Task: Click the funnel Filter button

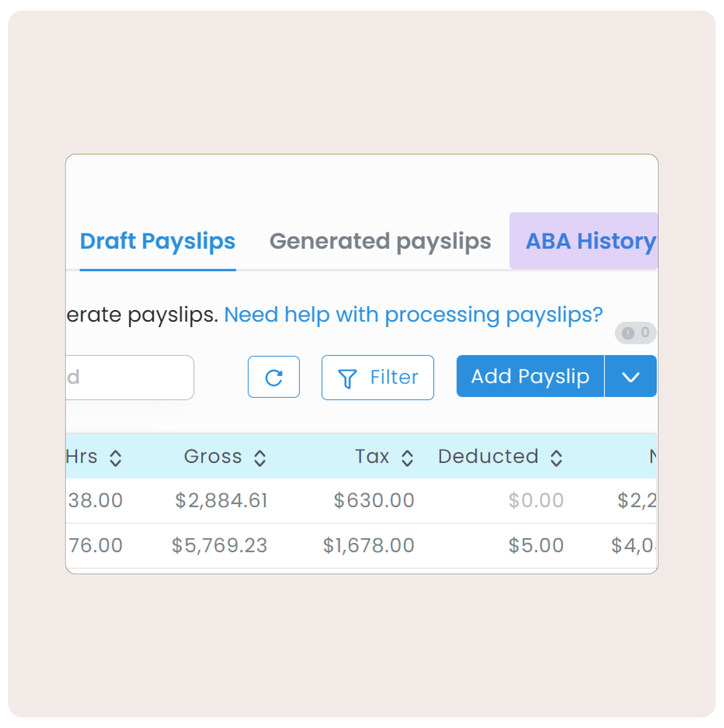Action: pyautogui.click(x=378, y=377)
